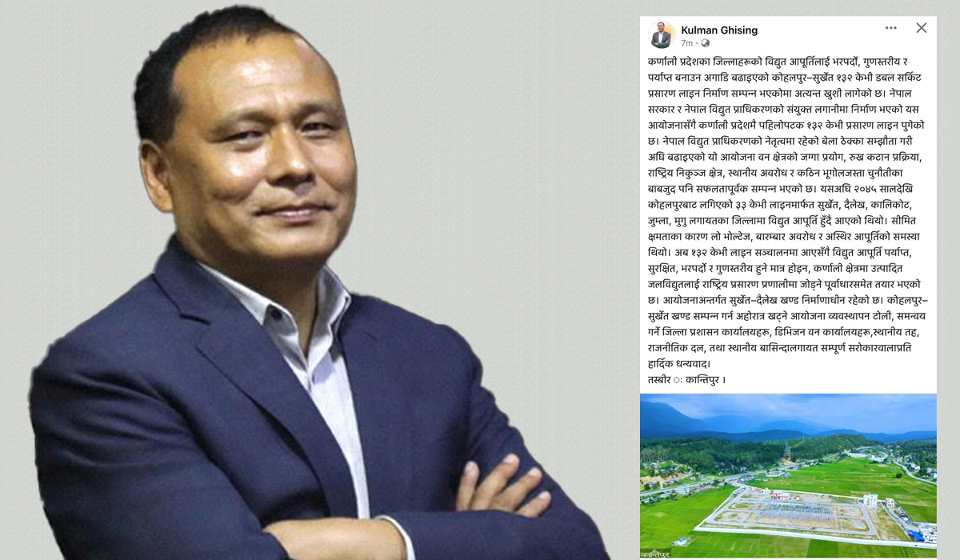Click the closing words 'हार्दिक धन्यवाद' in the post
960x560 pixels.
click(x=678, y=364)
